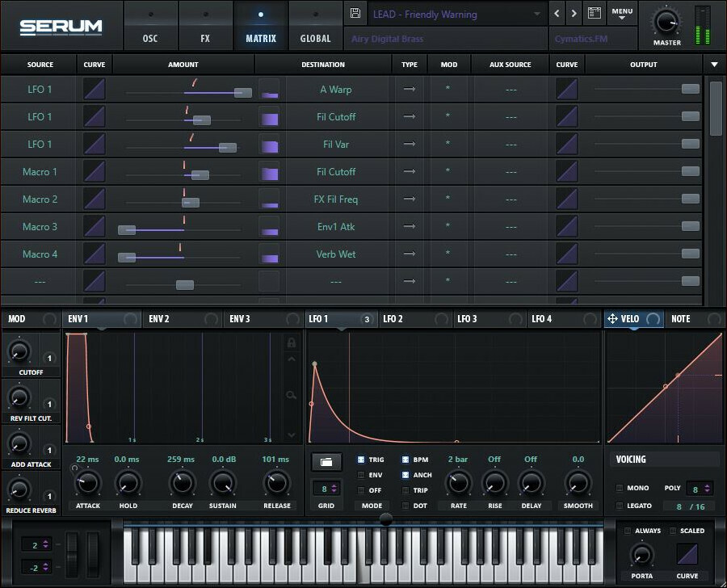This screenshot has height=588, width=727.
Task: Click the ENV 2 modulation source circle
Action: 211,319
